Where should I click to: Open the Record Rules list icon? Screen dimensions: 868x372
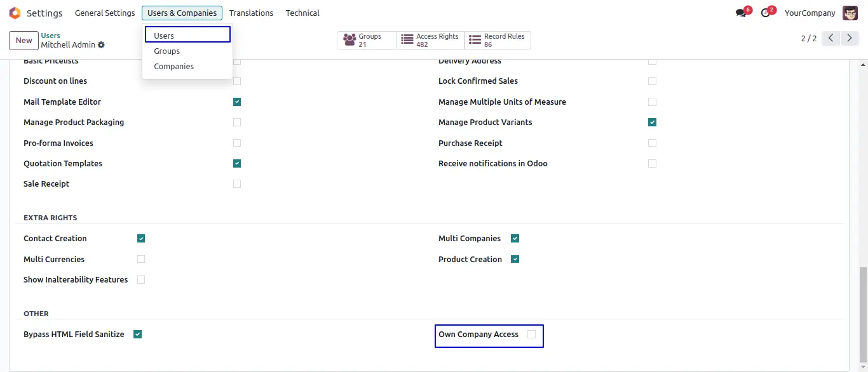pos(475,41)
